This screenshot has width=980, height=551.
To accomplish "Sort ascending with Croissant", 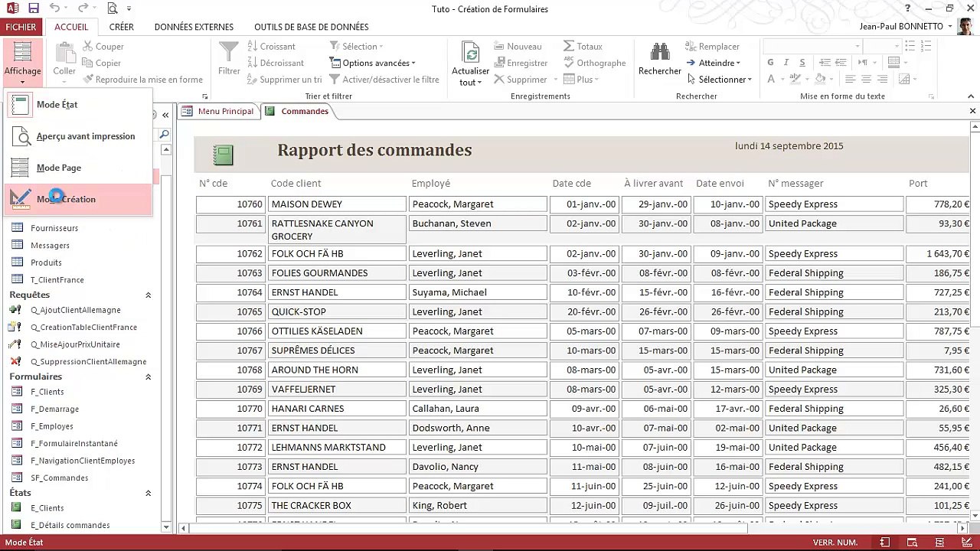I will coord(271,47).
